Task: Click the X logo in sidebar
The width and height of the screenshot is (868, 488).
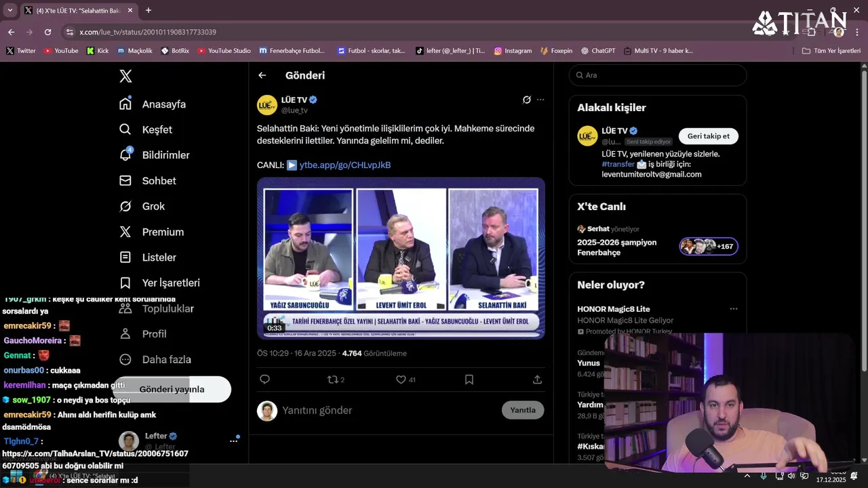Action: tap(125, 76)
